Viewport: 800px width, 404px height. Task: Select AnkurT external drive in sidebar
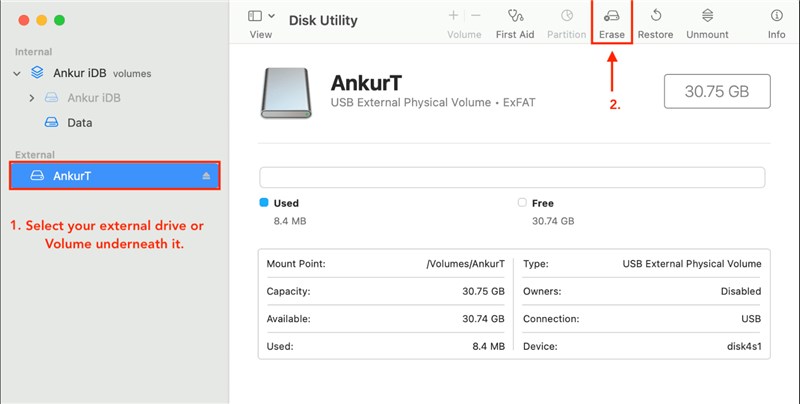(x=72, y=176)
